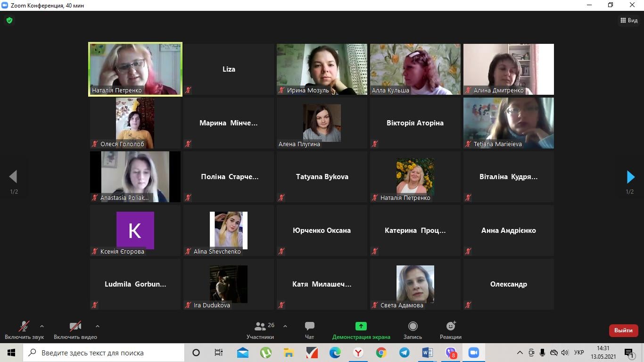Select Наталія Петренко's highlighted video tile
This screenshot has height=362, width=644.
tap(135, 69)
